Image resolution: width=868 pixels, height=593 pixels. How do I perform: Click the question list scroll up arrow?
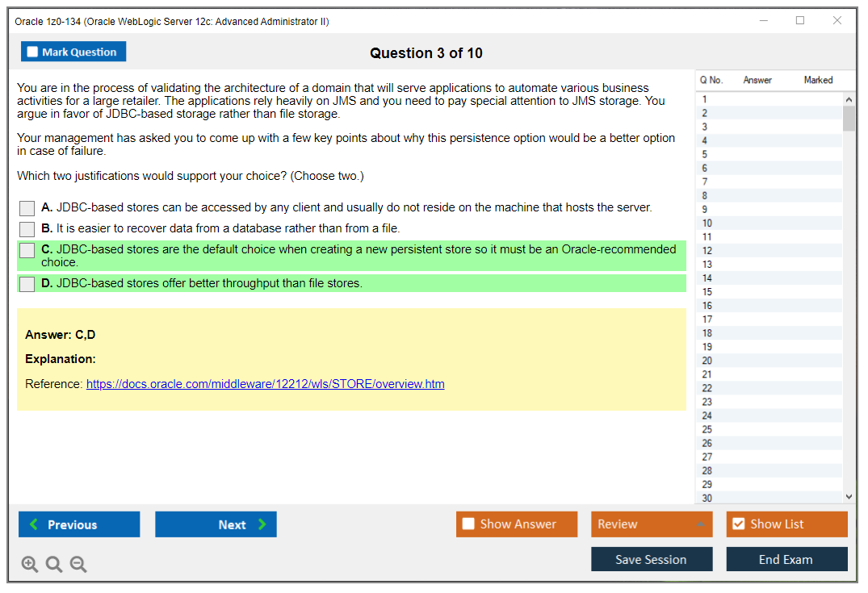point(849,99)
